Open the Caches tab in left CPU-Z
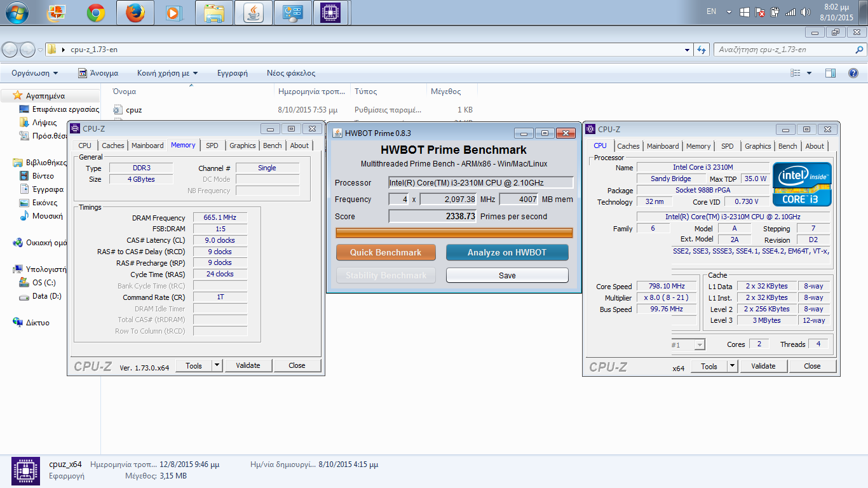The image size is (868, 488). [x=113, y=146]
